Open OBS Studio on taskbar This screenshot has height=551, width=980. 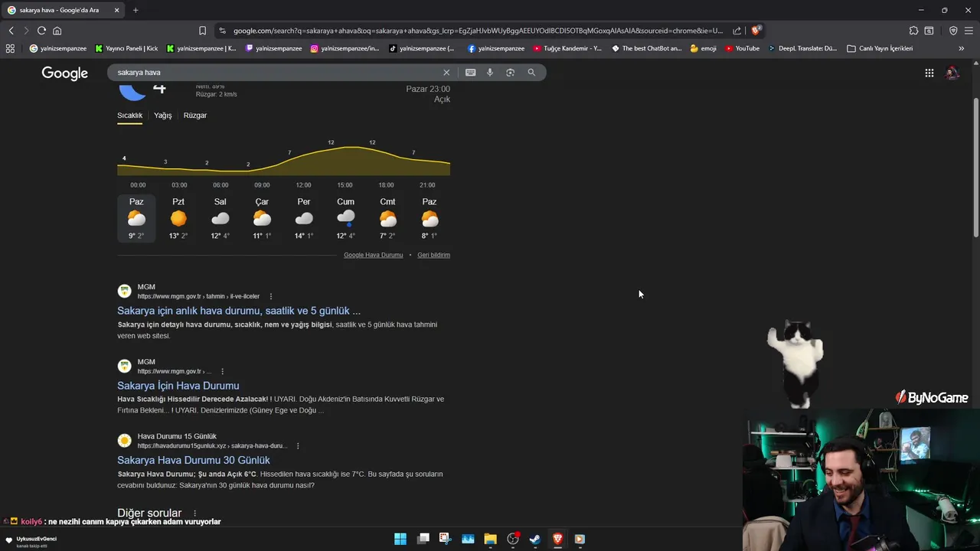(513, 539)
